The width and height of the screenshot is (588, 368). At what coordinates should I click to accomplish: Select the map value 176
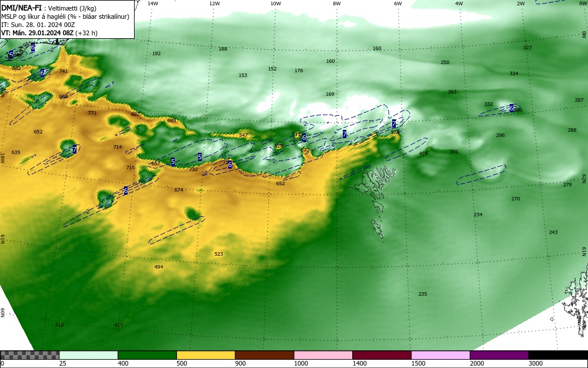pyautogui.click(x=299, y=71)
